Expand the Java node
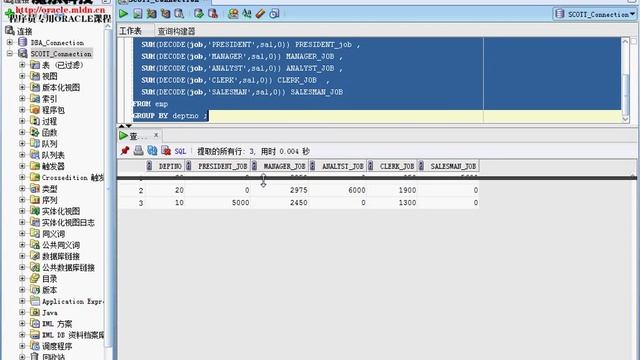The image size is (640, 360). [x=22, y=313]
